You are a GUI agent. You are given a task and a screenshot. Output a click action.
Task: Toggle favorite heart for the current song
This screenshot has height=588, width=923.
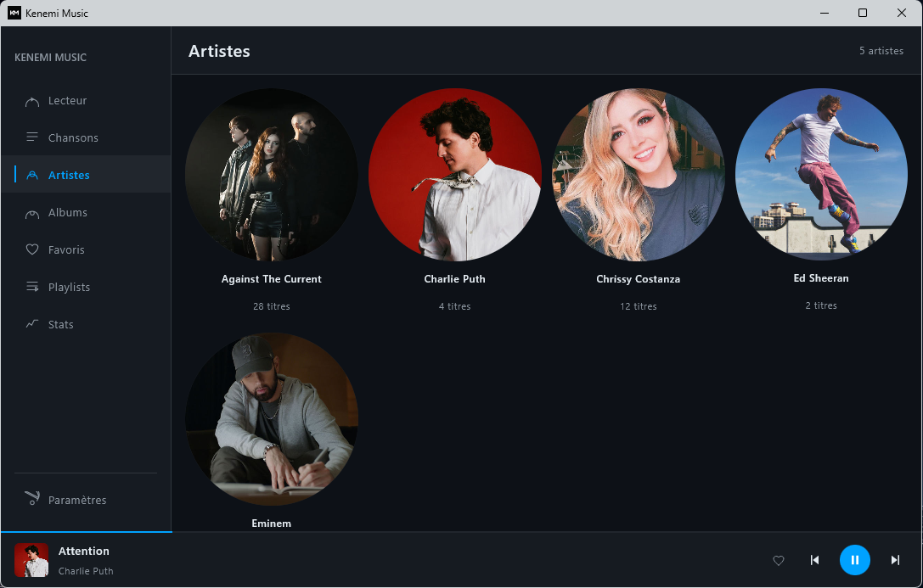tap(778, 560)
